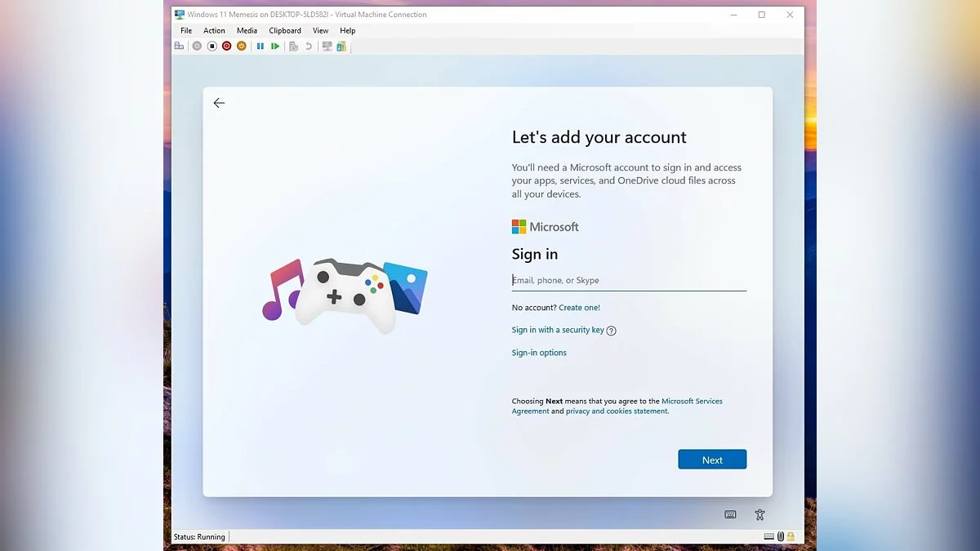This screenshot has width=980, height=551.
Task: Open the Accessibility figure icon
Action: coord(759,514)
